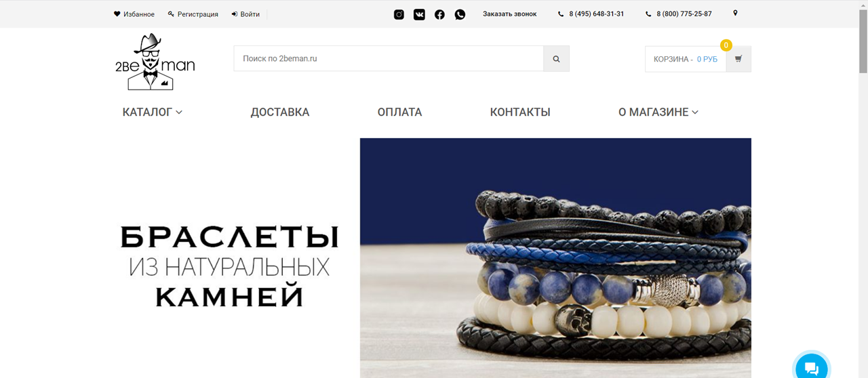Open the ДОСТАВКА menu item

[280, 112]
